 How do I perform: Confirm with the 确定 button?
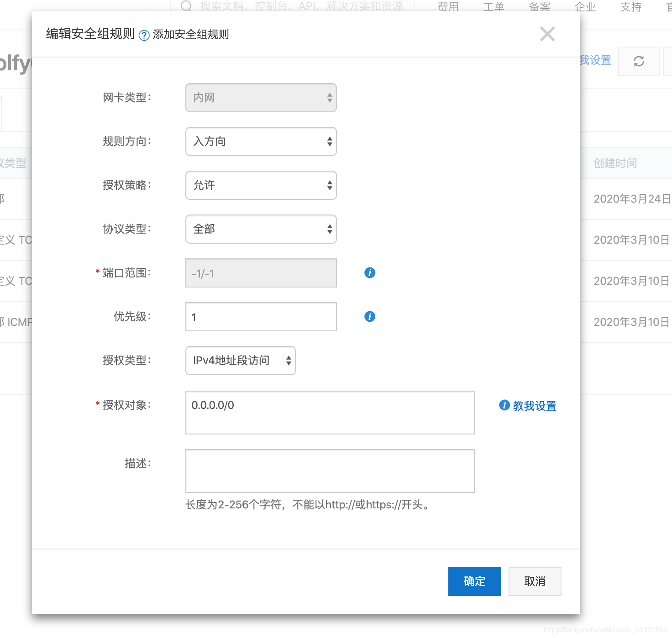475,581
